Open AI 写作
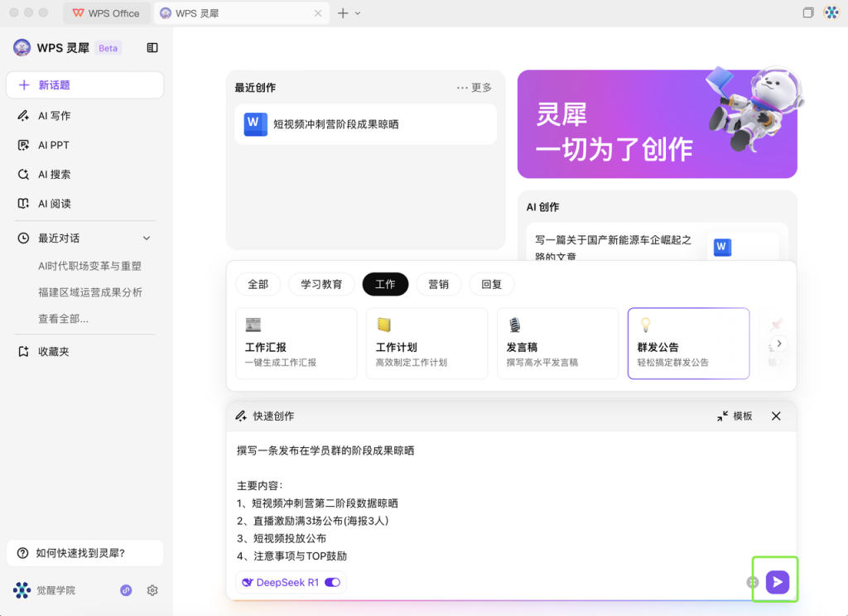This screenshot has width=848, height=616. coord(54,116)
